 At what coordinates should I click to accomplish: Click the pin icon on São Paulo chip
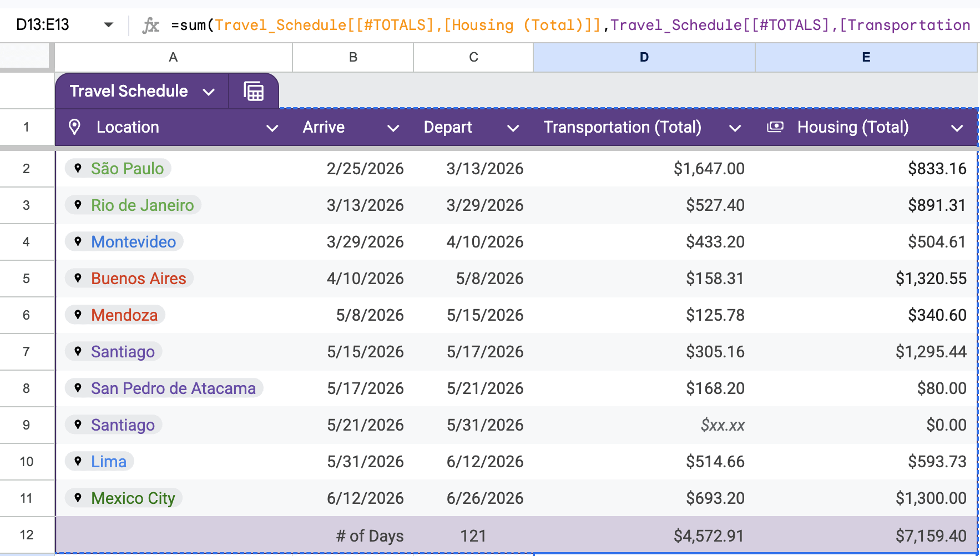coord(78,168)
